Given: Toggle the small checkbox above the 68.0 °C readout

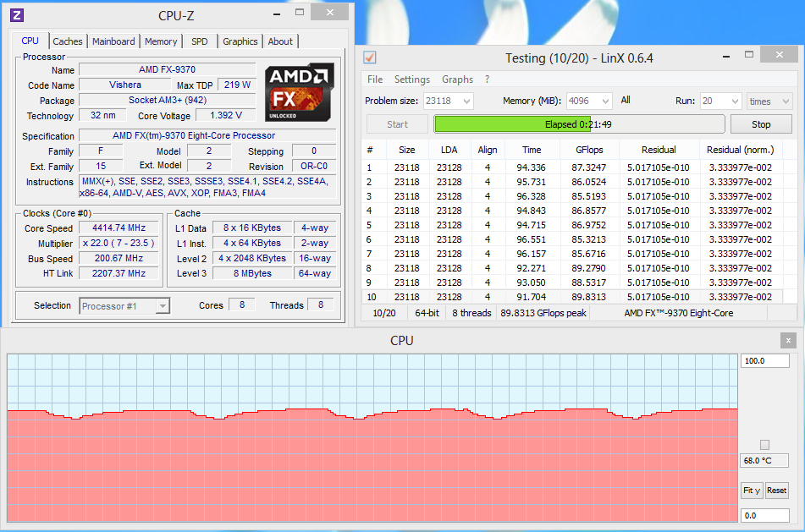Looking at the screenshot, I should (764, 445).
